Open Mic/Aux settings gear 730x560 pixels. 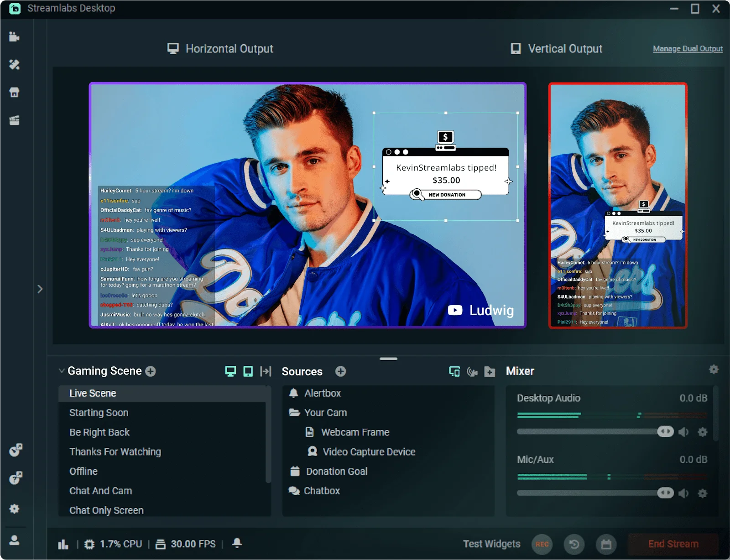[703, 493]
